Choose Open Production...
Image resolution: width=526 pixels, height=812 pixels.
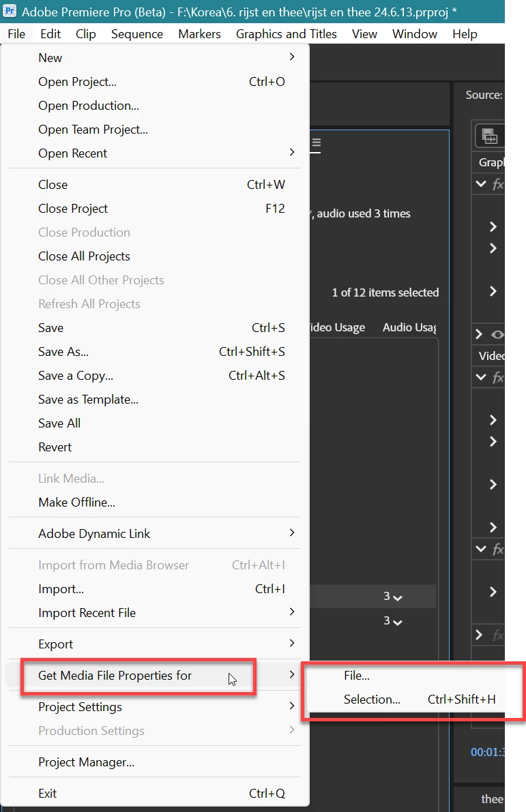155,106
